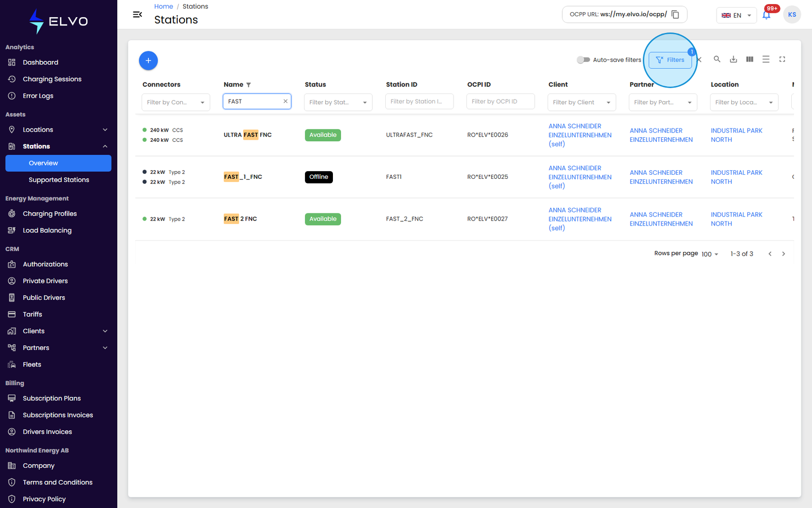Viewport: 812px width, 508px height.
Task: Clear the FAST text in Name filter
Action: pos(285,101)
